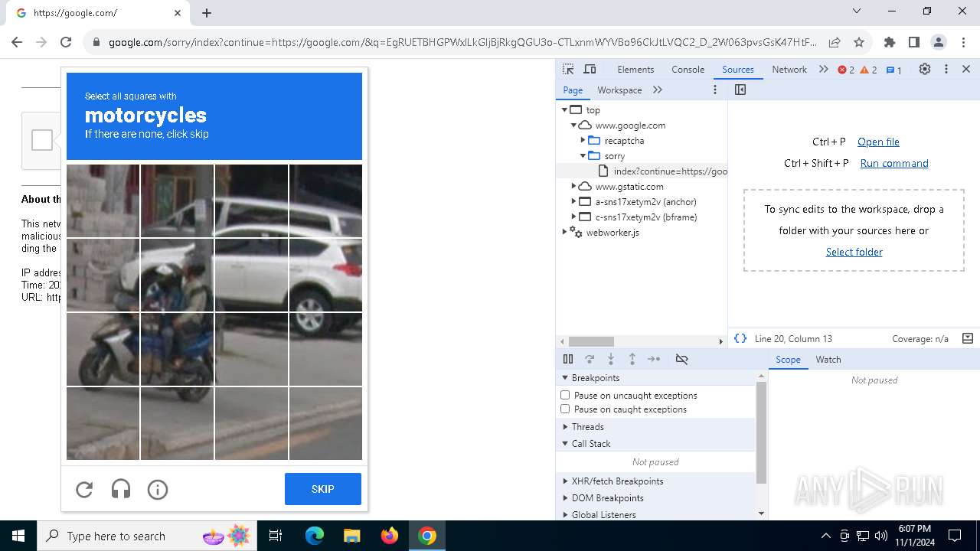Click the pause script execution button
Image resolution: width=980 pixels, height=551 pixels.
point(568,359)
